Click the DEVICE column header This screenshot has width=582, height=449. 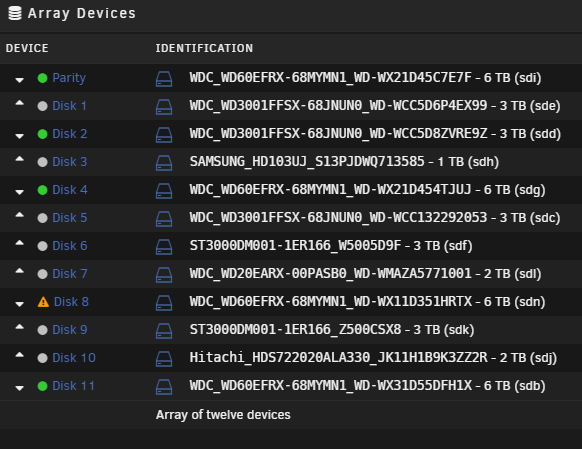[x=27, y=48]
